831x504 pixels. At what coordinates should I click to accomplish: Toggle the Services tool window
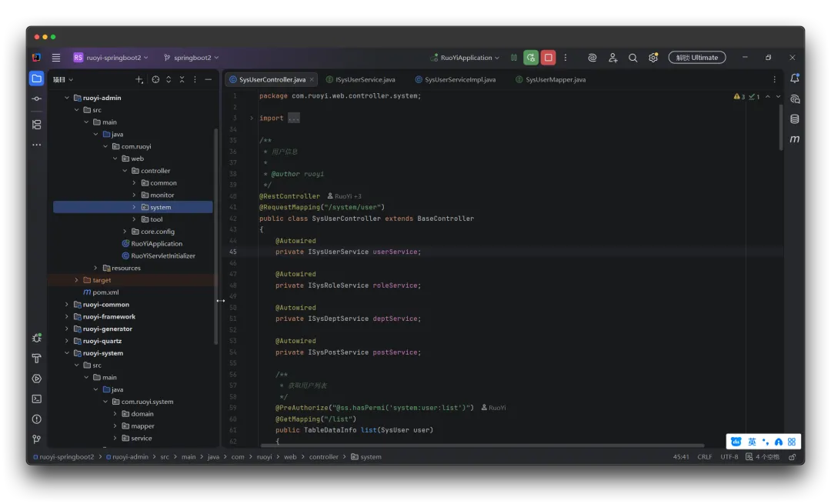click(36, 379)
